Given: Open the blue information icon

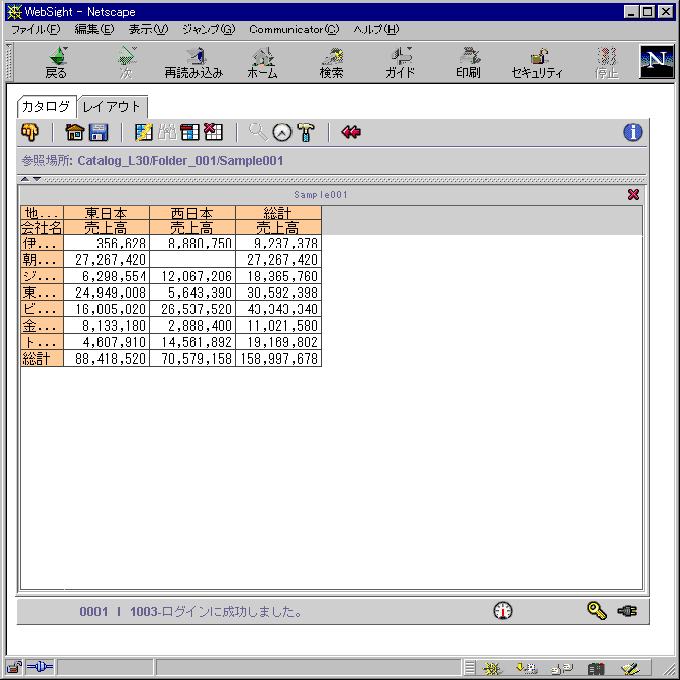Looking at the screenshot, I should tap(632, 132).
